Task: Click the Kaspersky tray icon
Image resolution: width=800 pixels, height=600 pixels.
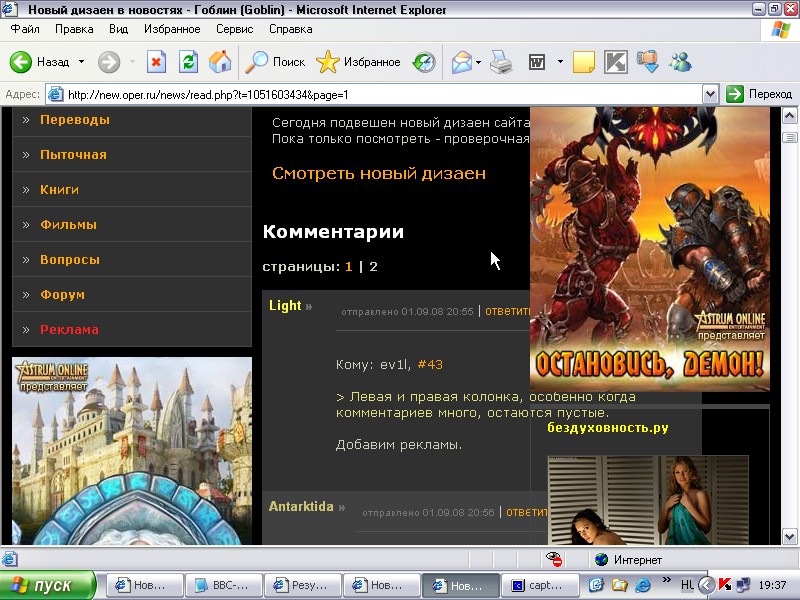Action: [724, 585]
